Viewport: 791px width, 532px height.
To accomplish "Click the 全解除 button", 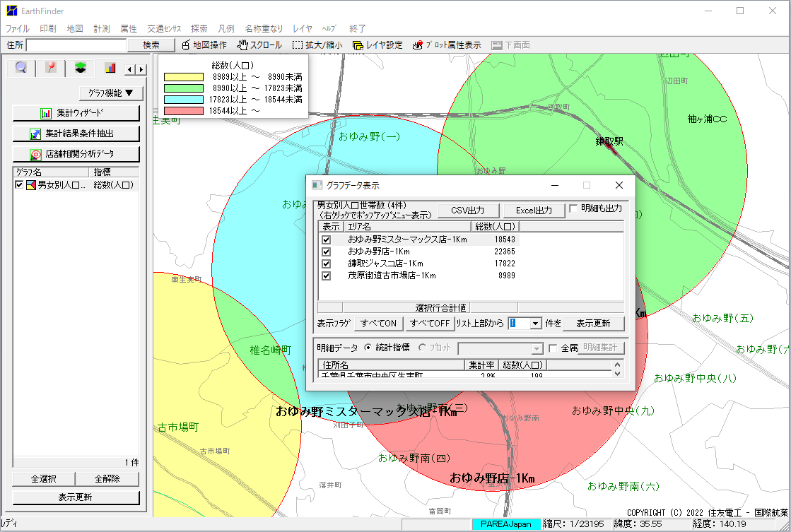I will 107,479.
